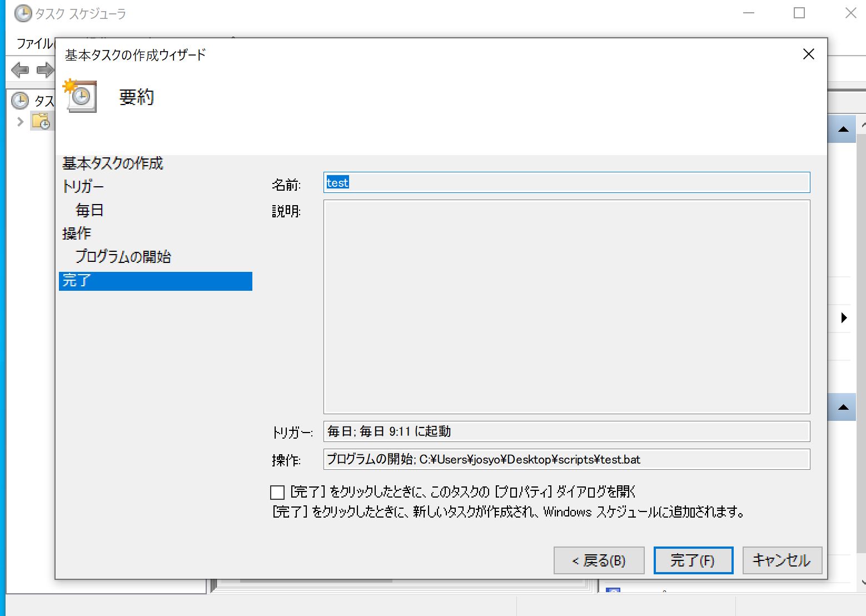Click inside the 説明 text area
866x616 pixels.
click(x=566, y=306)
